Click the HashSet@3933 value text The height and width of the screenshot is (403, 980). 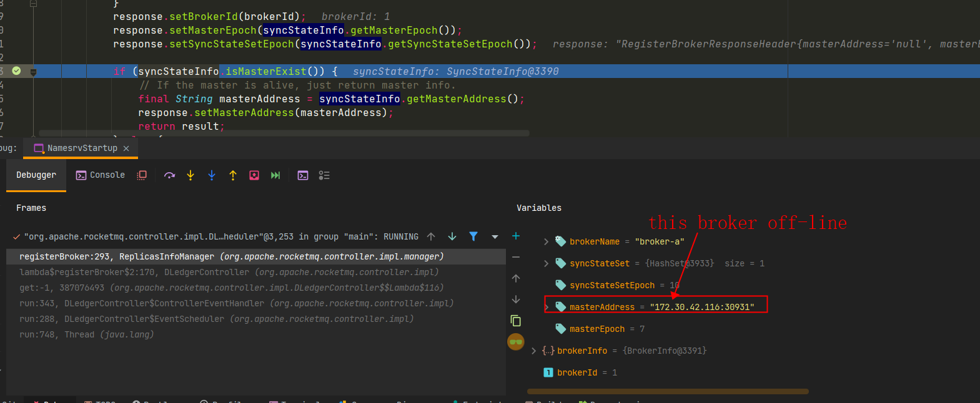pyautogui.click(x=680, y=263)
